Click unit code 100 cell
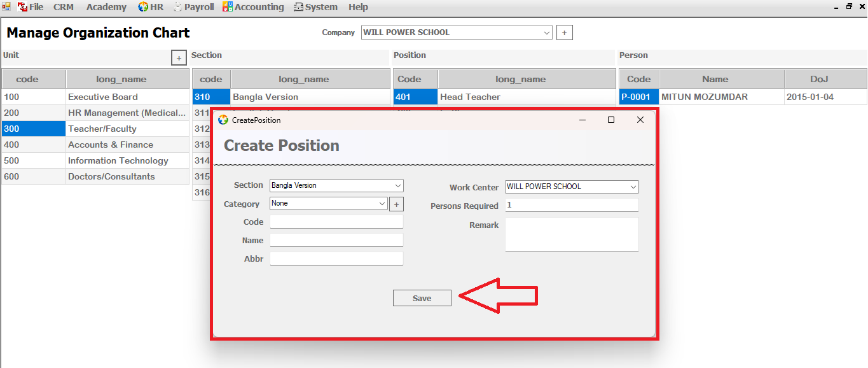The width and height of the screenshot is (868, 368). pyautogui.click(x=34, y=97)
